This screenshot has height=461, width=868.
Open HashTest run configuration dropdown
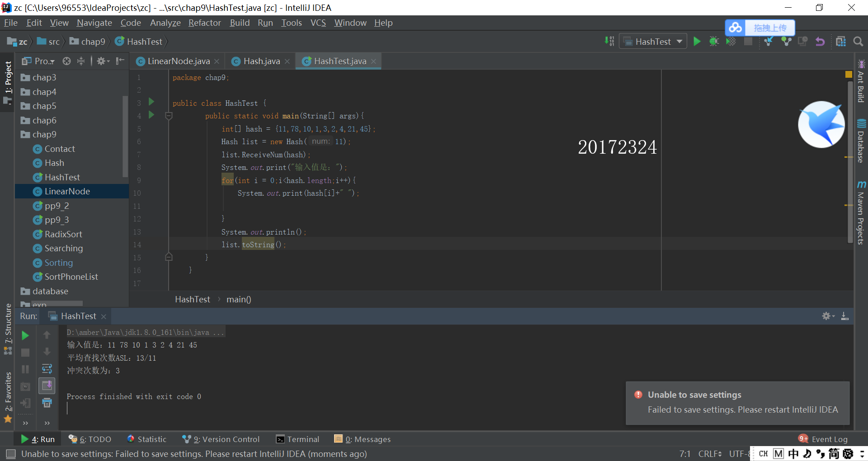tap(653, 42)
